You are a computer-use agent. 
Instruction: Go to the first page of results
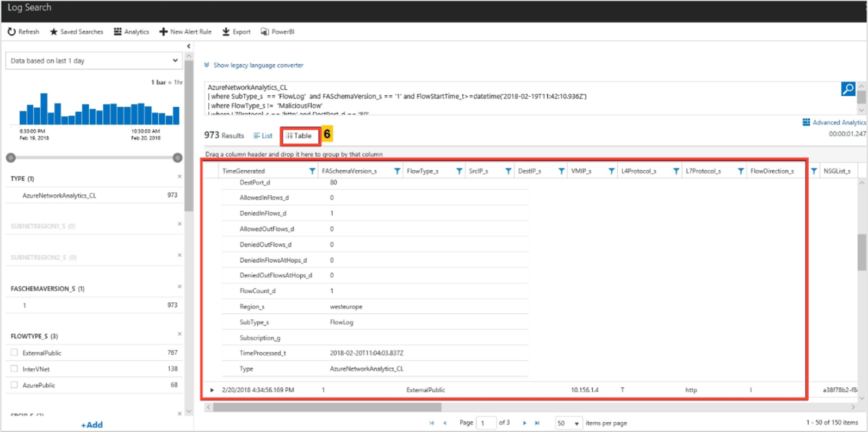coord(432,423)
